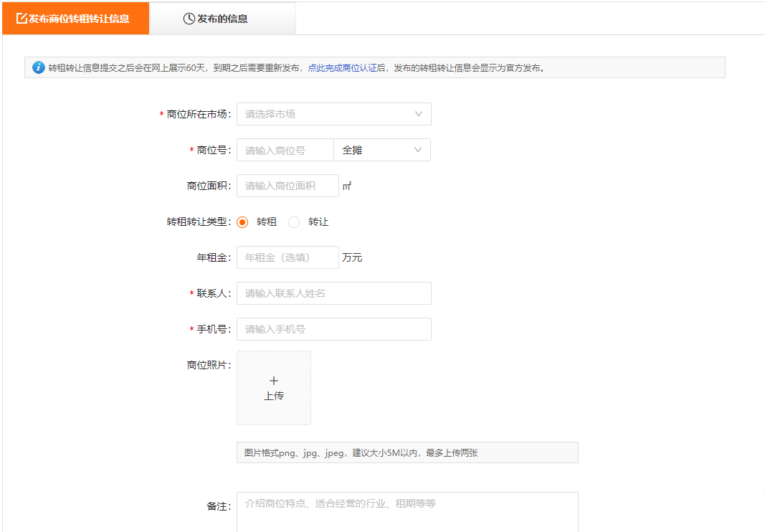Expand the 全摊 booth type dropdown
Screen dimensions: 765x532
coord(381,150)
